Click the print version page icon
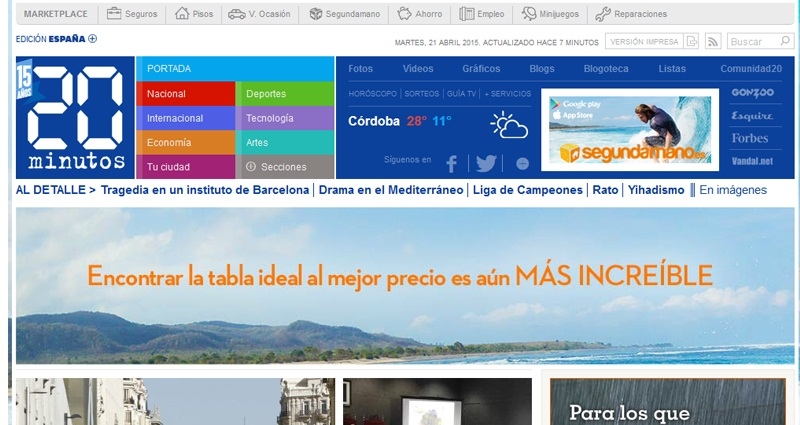 (x=692, y=41)
